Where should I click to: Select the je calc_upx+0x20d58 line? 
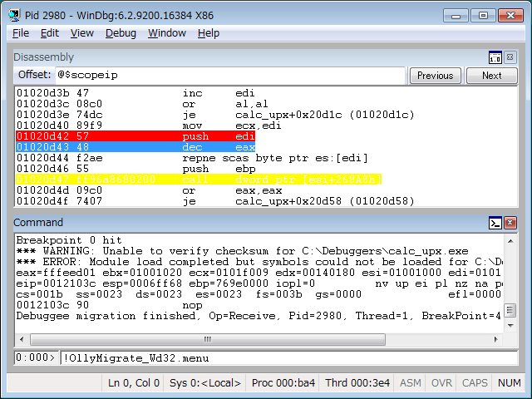(215, 201)
